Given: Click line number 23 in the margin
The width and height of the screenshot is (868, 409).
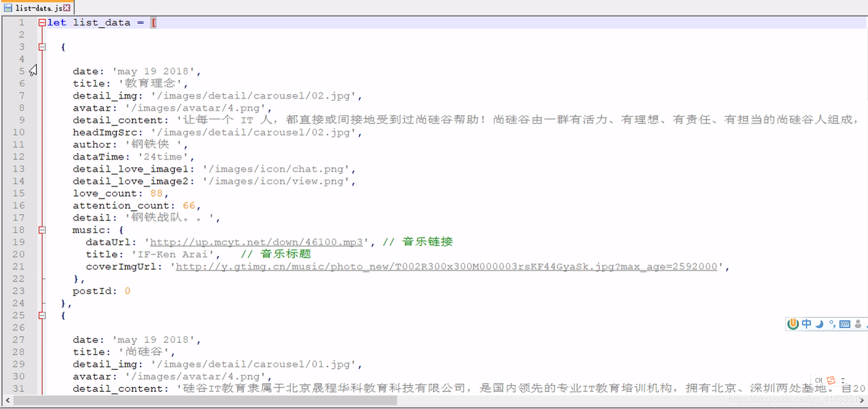Looking at the screenshot, I should [18, 291].
